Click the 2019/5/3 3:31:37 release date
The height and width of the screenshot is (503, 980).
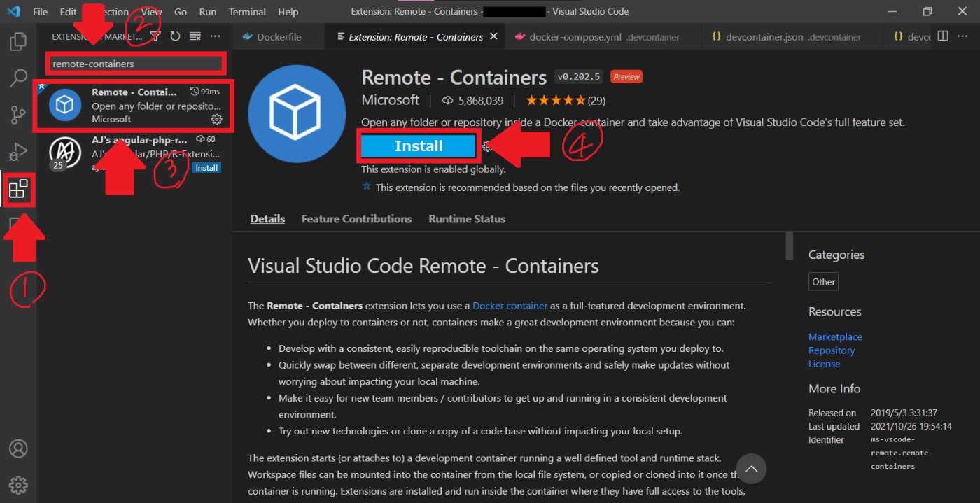pyautogui.click(x=904, y=413)
